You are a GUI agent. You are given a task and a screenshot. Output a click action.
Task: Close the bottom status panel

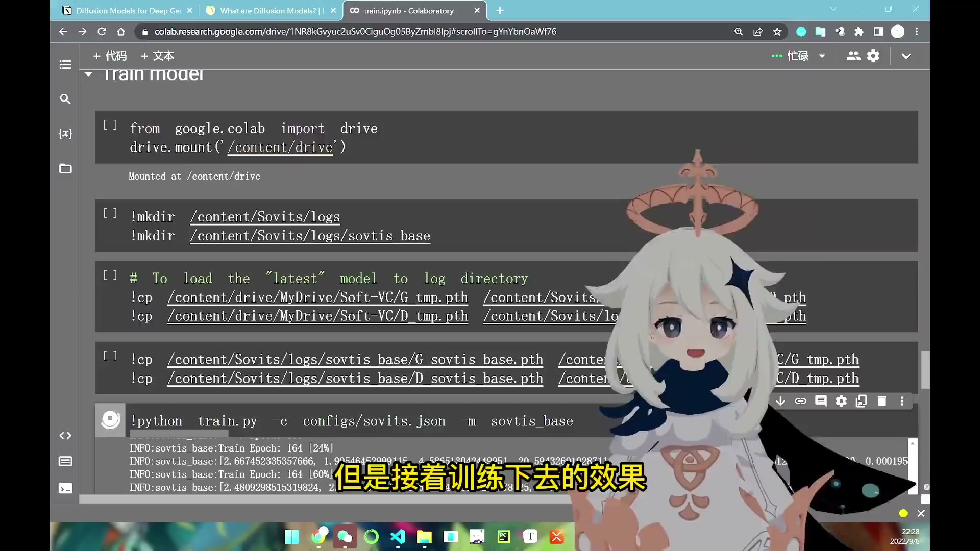[921, 514]
